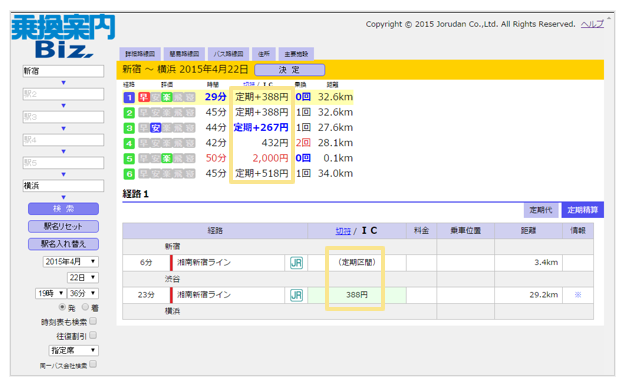This screenshot has width=625, height=384.
Task: Click JR icon on 23分 湘南新宿ライン row
Action: pyautogui.click(x=296, y=295)
